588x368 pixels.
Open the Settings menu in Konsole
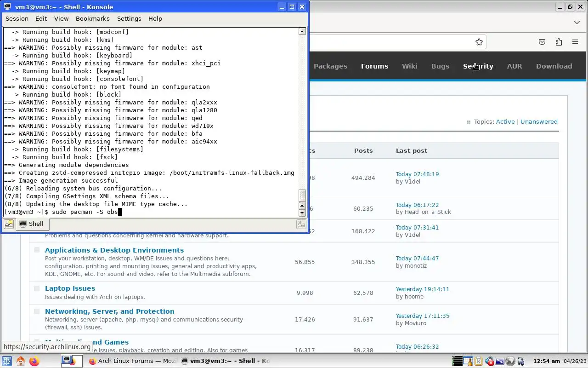[x=129, y=18]
